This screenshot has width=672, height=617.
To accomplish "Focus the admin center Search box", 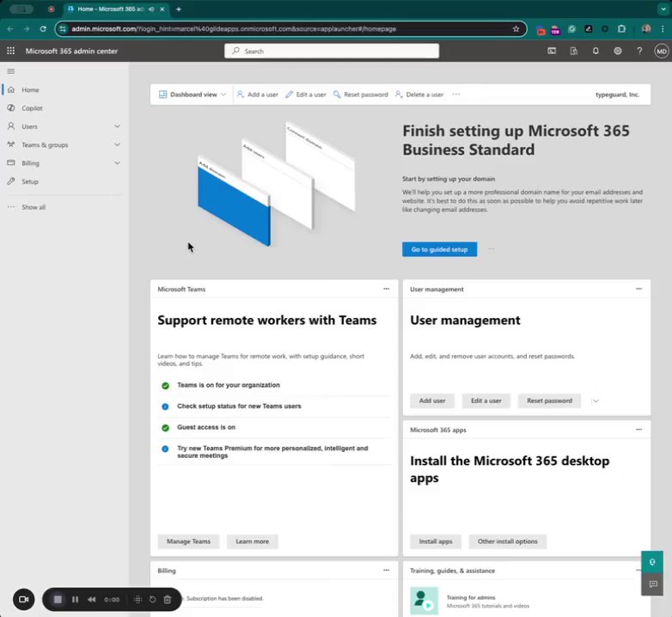I will pyautogui.click(x=332, y=51).
